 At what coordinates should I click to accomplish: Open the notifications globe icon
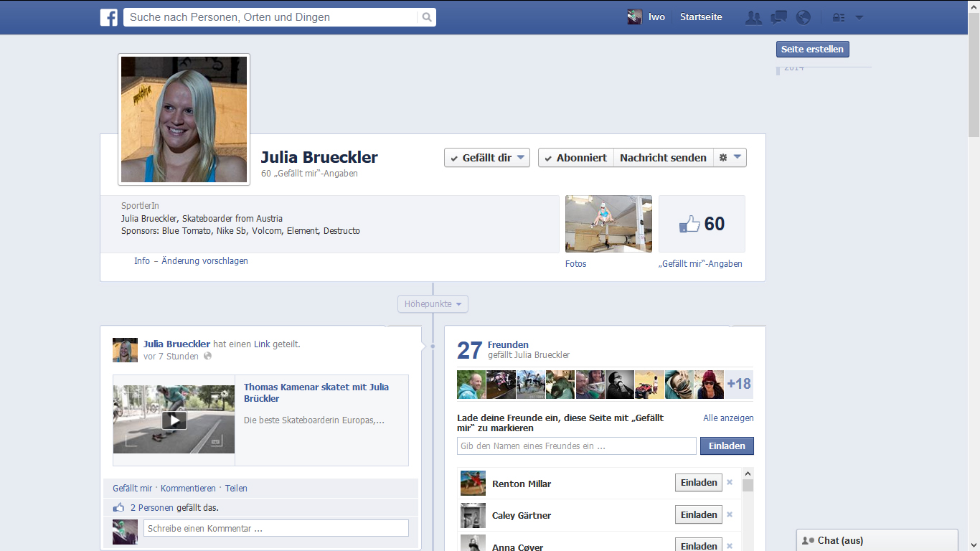click(x=804, y=17)
